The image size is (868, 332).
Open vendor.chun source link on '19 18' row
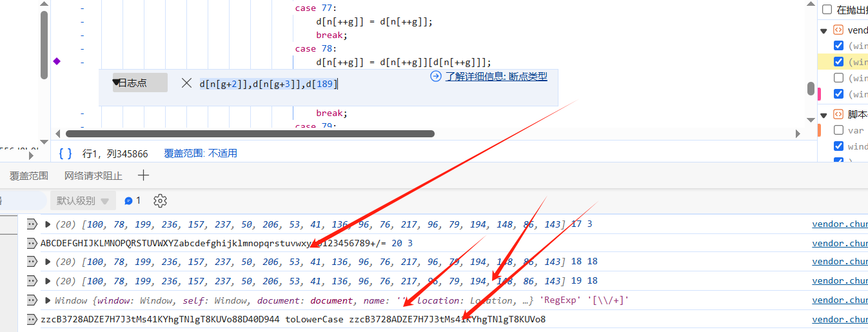[840, 281]
